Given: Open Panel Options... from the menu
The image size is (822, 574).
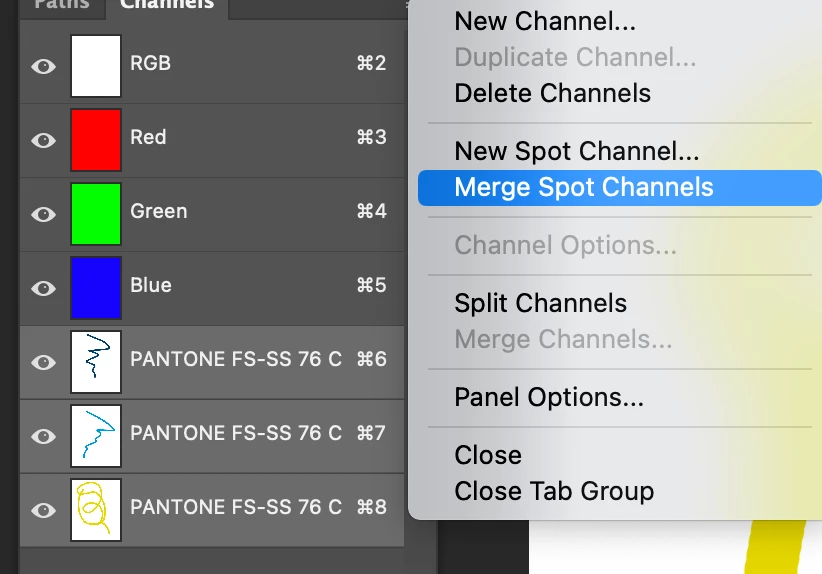Looking at the screenshot, I should point(548,397).
